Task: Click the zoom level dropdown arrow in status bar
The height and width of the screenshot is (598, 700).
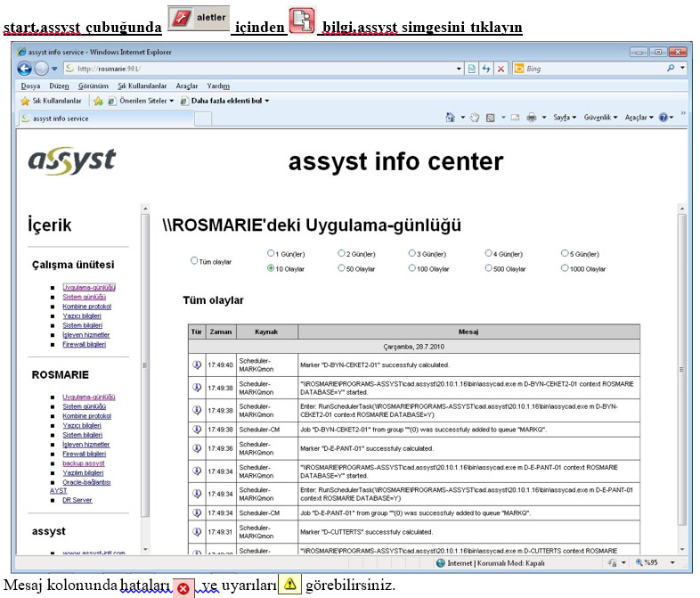Action: click(672, 562)
